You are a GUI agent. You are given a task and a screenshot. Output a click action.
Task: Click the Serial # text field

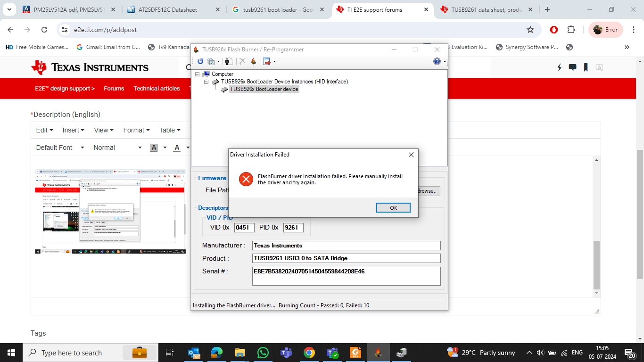click(x=347, y=276)
